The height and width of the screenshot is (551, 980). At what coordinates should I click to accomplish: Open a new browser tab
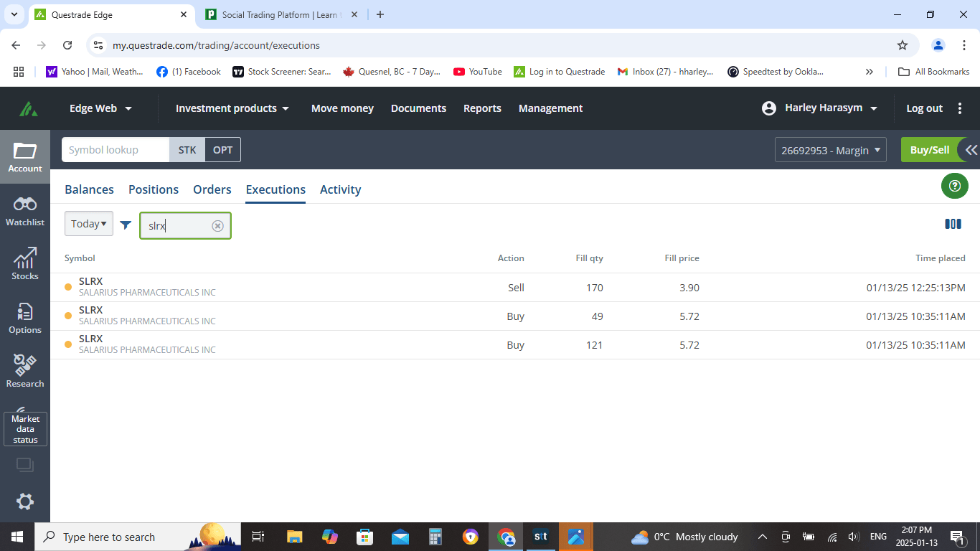[x=380, y=14]
